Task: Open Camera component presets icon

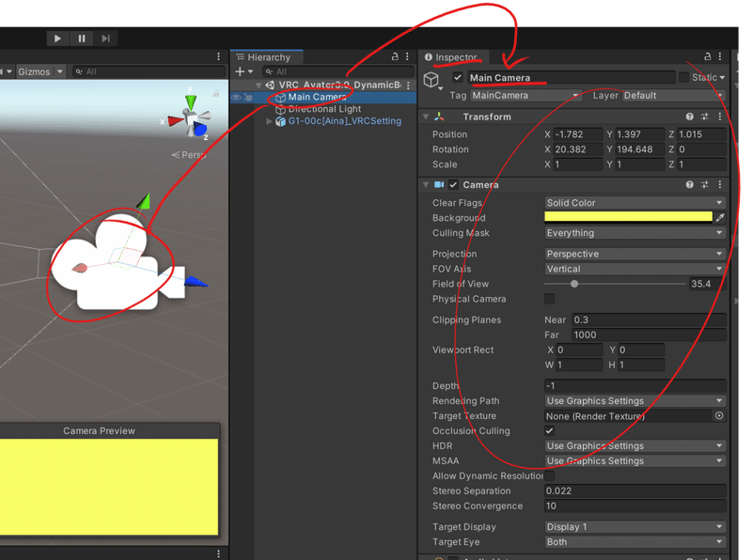Action: point(704,184)
